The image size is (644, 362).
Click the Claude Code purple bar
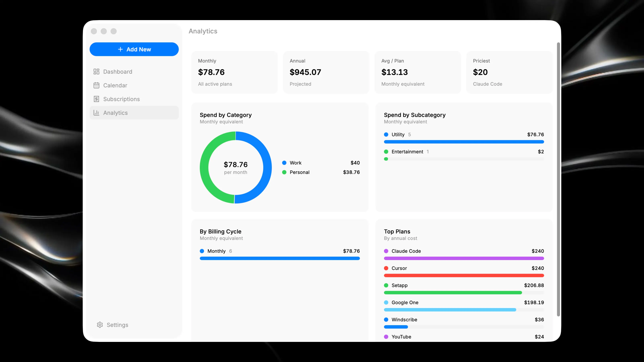[464, 259]
